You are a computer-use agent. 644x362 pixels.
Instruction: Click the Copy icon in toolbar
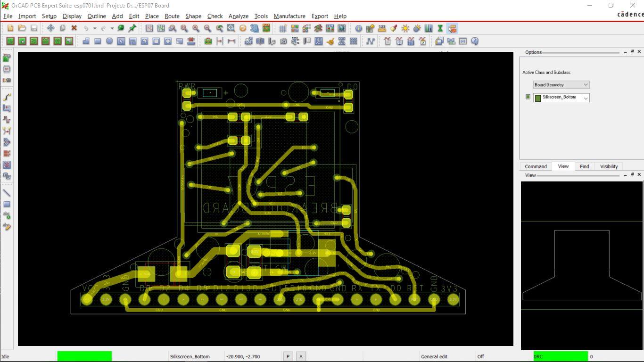(62, 28)
